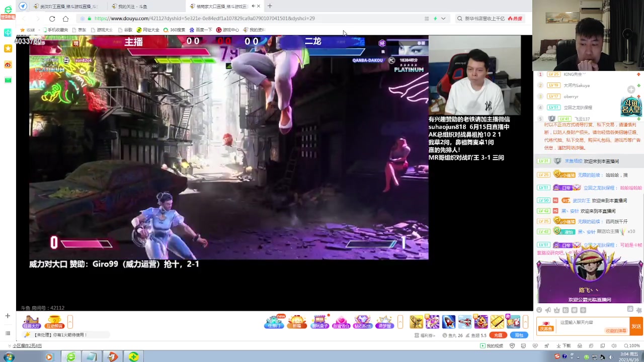Click the 发送 send chat button
This screenshot has height=362, width=644.
(636, 326)
